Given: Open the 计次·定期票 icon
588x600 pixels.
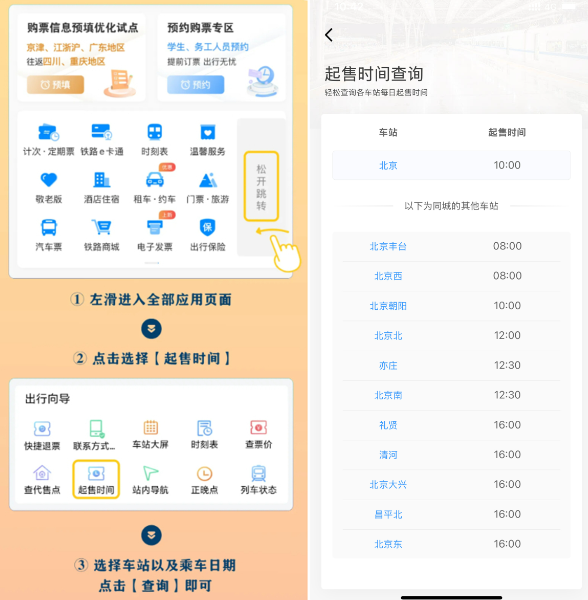Looking at the screenshot, I should (x=48, y=132).
